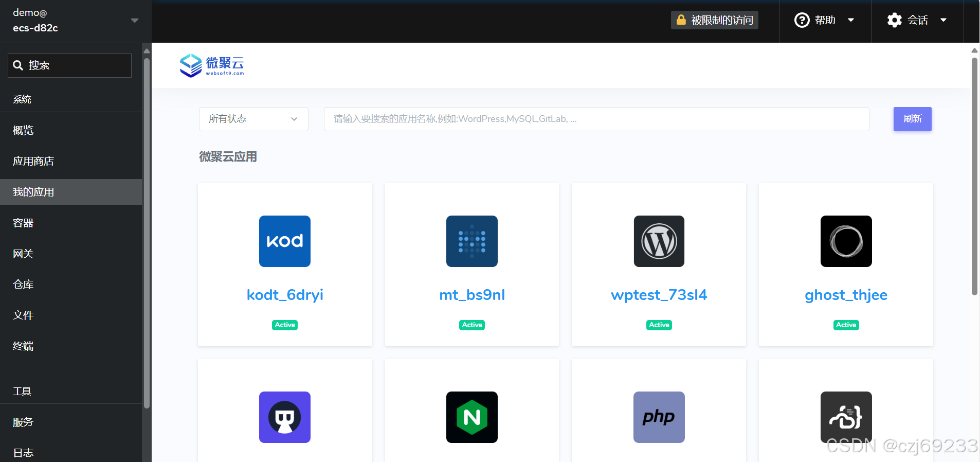Click the search magnifier icon in sidebar
The image size is (980, 462).
click(x=18, y=65)
